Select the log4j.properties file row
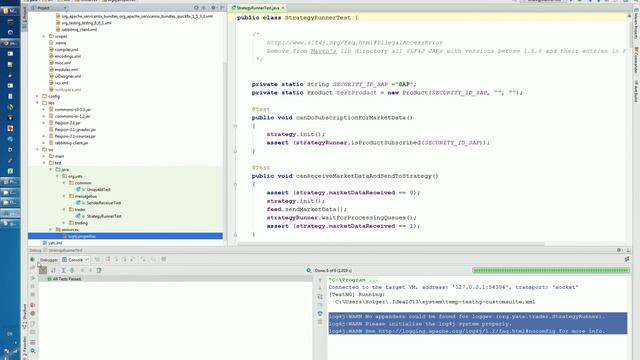This screenshot has height=360, width=640. pos(125,236)
